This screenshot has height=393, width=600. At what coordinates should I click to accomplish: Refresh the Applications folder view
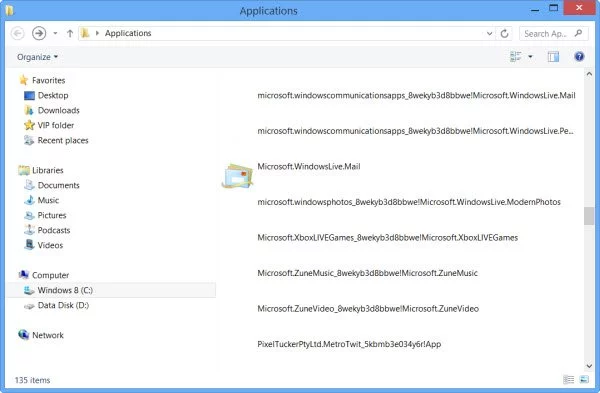click(x=504, y=34)
